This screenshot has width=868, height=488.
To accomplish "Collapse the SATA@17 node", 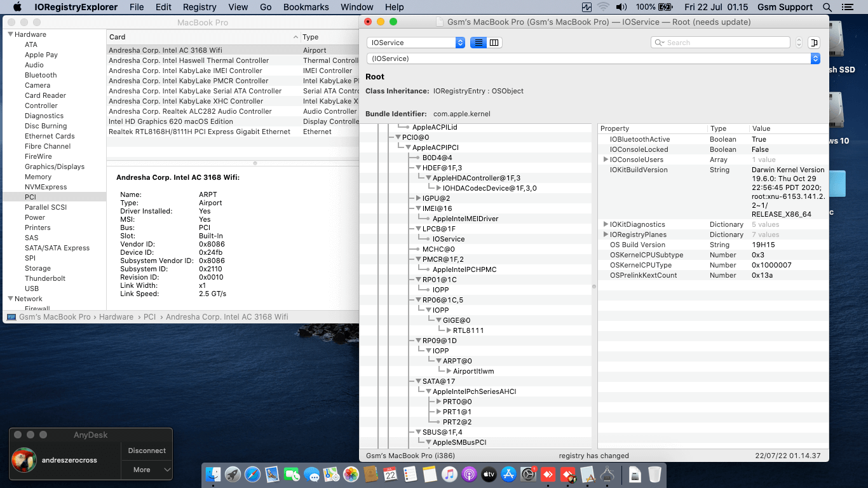I will pos(418,381).
